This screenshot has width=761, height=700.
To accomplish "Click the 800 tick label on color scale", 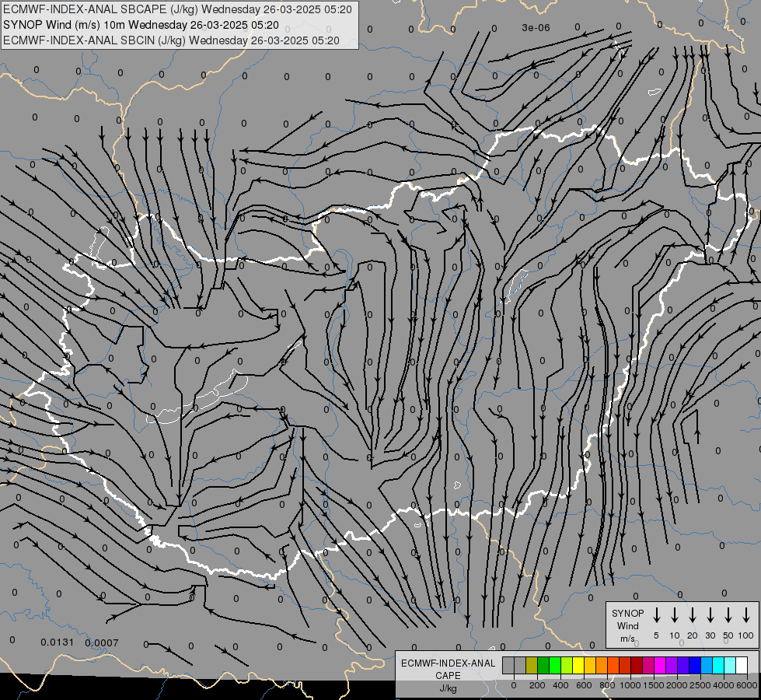I will 607,685.
